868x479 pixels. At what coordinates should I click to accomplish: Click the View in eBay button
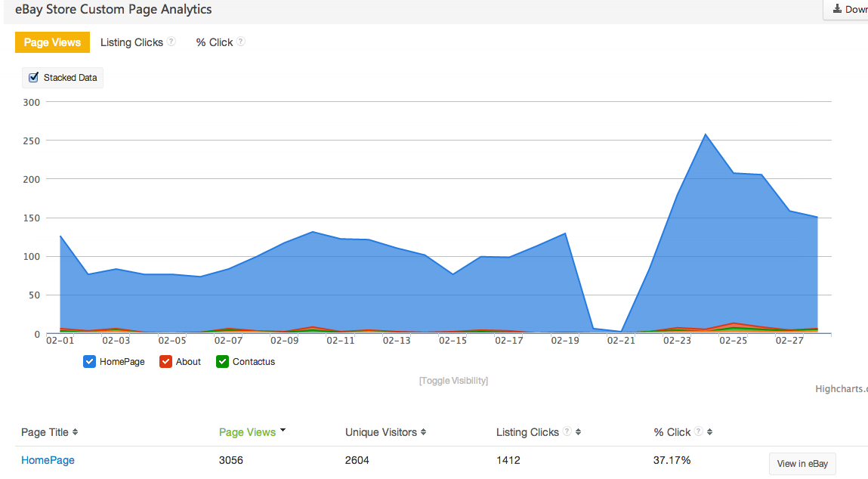802,464
